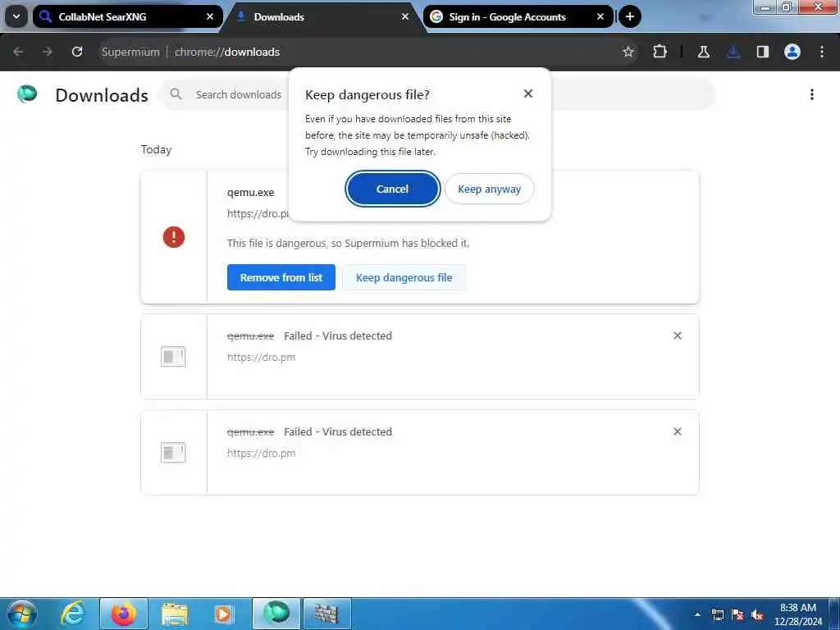Click the file icon of second qemu.exe entry
840x630 pixels.
coord(173,356)
